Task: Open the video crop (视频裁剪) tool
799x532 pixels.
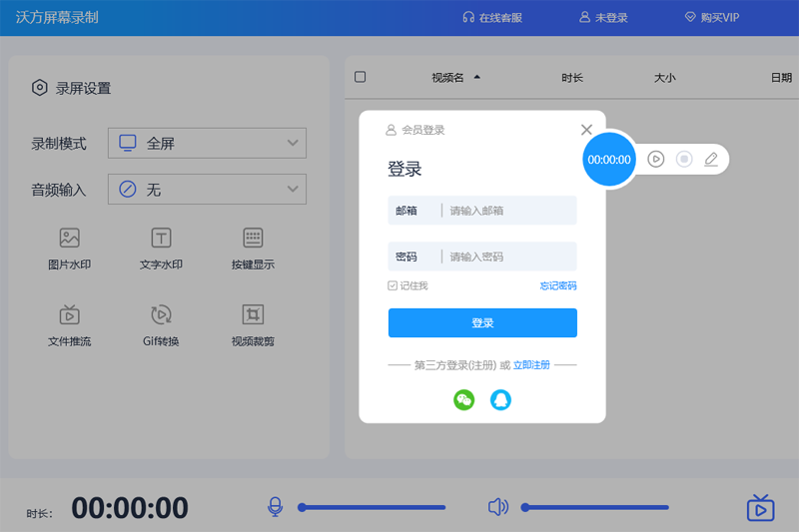Action: 253,315
